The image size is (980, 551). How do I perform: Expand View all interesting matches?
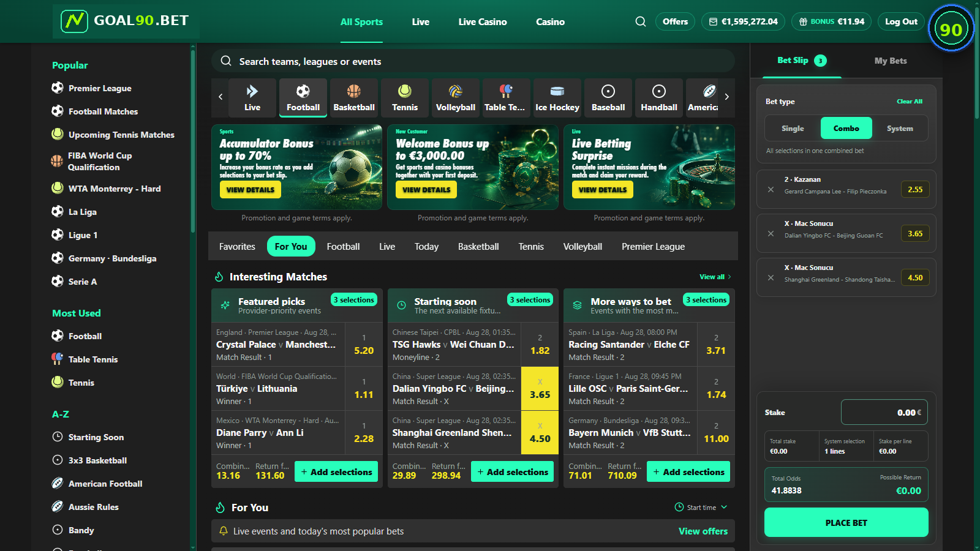(715, 277)
